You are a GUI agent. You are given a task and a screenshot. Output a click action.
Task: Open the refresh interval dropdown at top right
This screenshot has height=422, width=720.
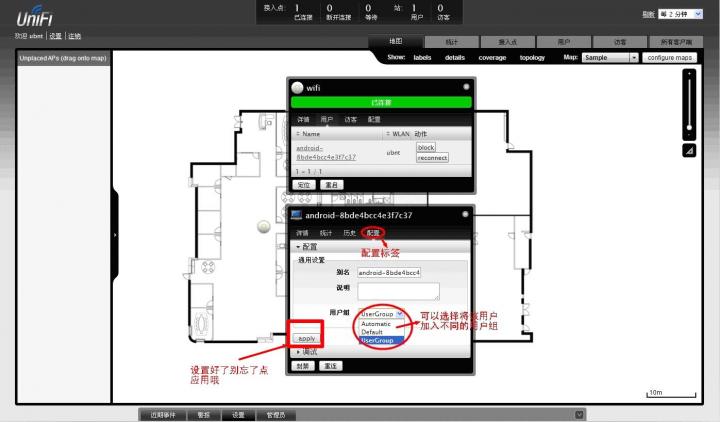(x=680, y=14)
